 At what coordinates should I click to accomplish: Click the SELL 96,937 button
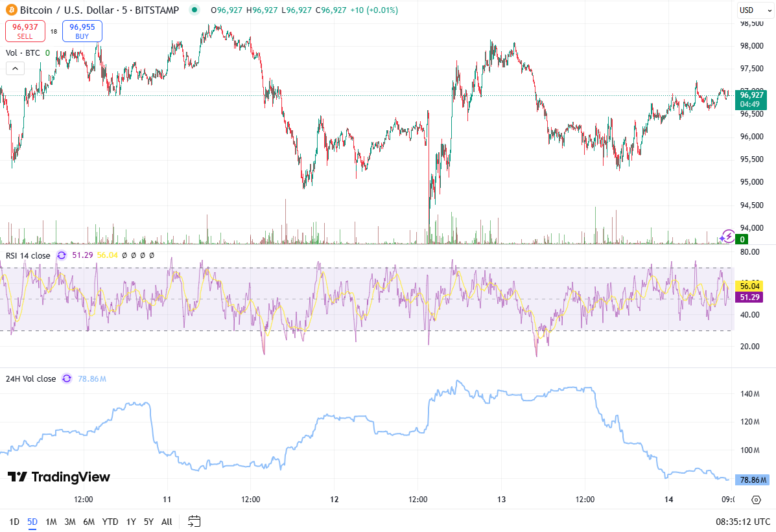coord(25,31)
